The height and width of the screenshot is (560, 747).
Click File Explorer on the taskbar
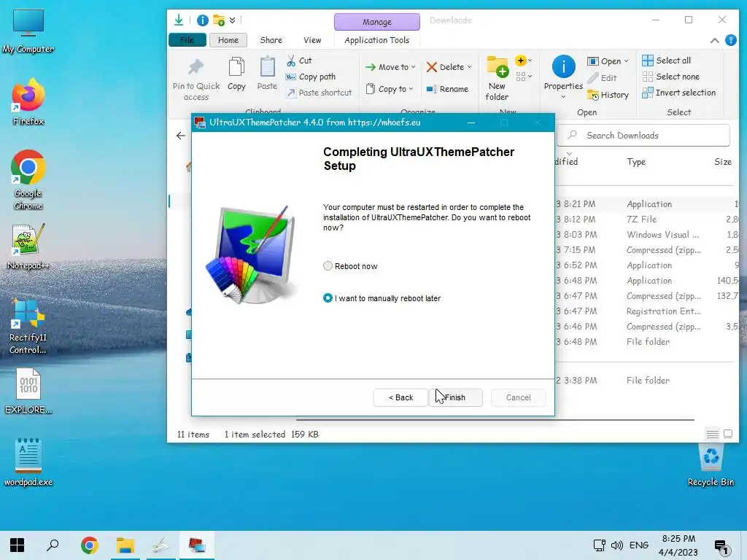(x=125, y=545)
